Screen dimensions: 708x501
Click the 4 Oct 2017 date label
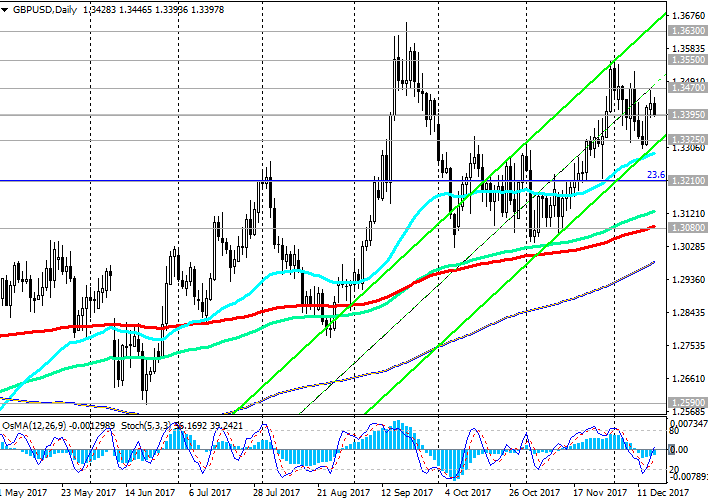point(468,492)
